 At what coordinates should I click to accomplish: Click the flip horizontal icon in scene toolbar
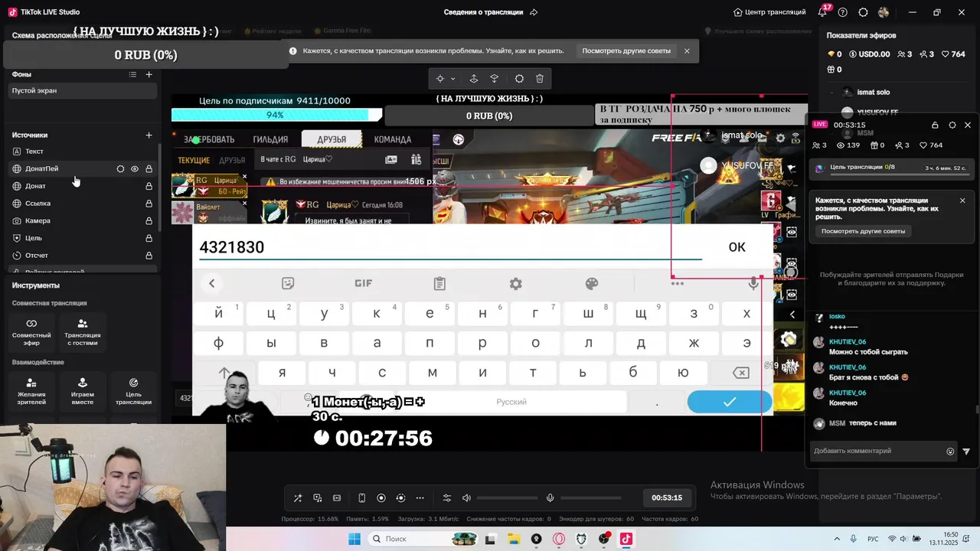point(495,79)
